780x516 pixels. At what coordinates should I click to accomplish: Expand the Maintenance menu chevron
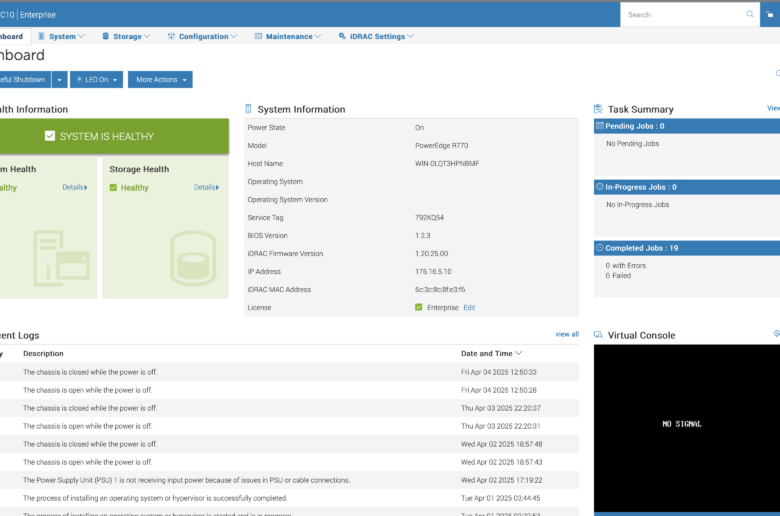click(x=318, y=36)
